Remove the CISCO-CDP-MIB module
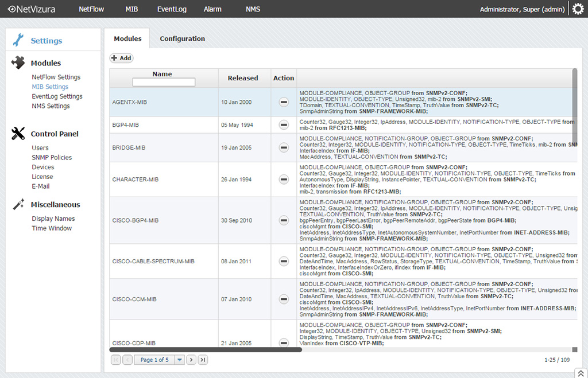Screen dimensions: 588x378 pyautogui.click(x=284, y=342)
